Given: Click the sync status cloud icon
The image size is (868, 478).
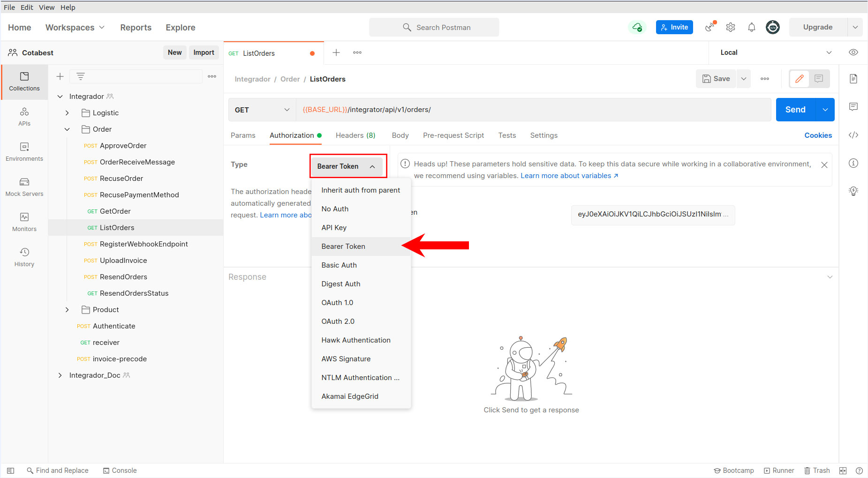Looking at the screenshot, I should (x=637, y=27).
